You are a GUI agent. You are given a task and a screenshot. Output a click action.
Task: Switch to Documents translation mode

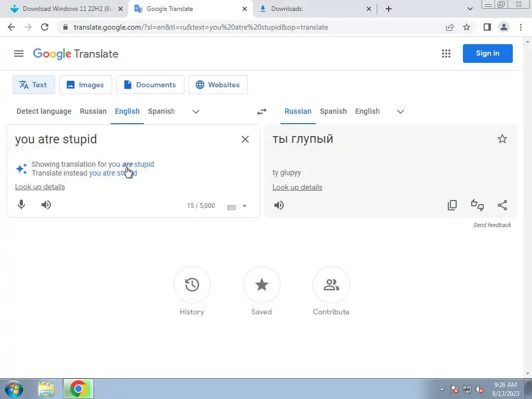pyautogui.click(x=150, y=85)
